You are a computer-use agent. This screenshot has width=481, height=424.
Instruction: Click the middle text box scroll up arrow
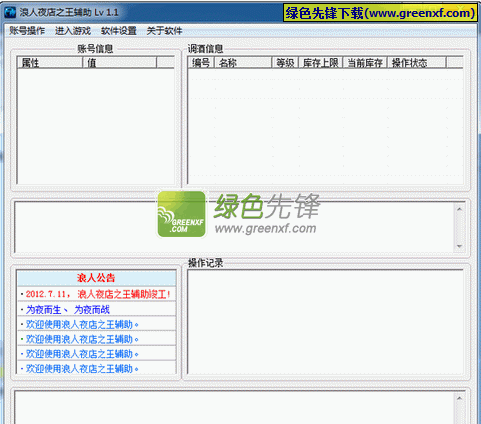point(459,209)
